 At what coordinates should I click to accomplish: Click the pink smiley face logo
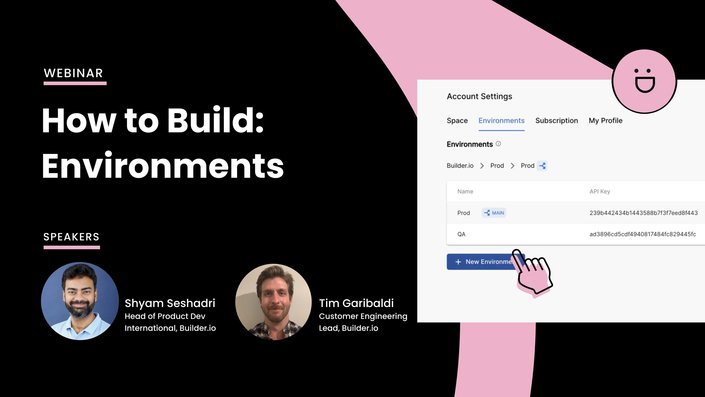pyautogui.click(x=644, y=81)
